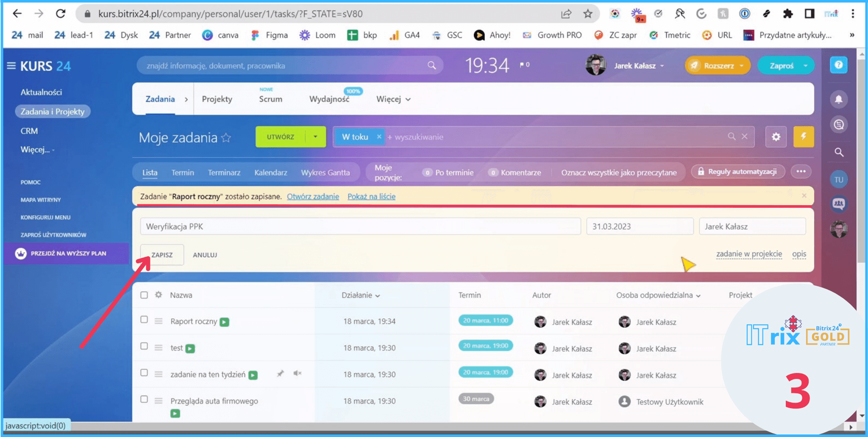Screen dimensions: 868x437
Task: Click play icon next to Raport roczny
Action: tap(225, 322)
